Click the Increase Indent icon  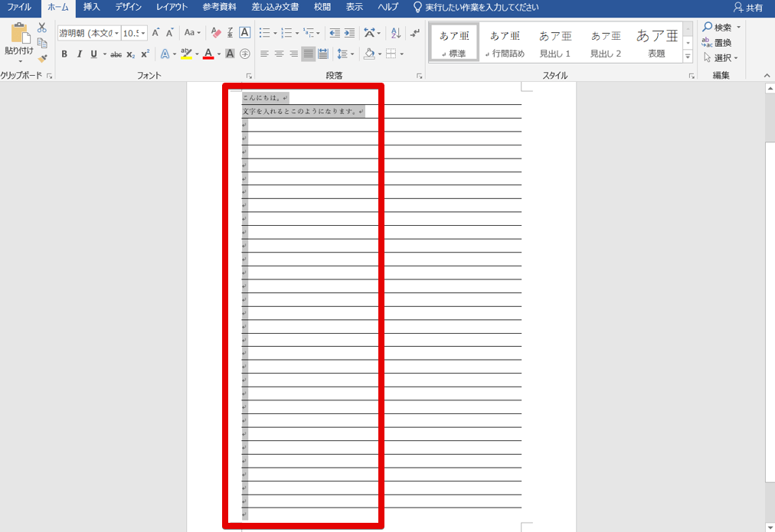349,33
